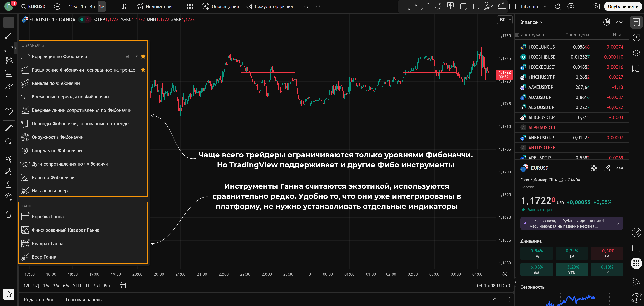
Task: Unstar Расширение Фибоначчи, основанное на тренде
Action: [x=143, y=70]
